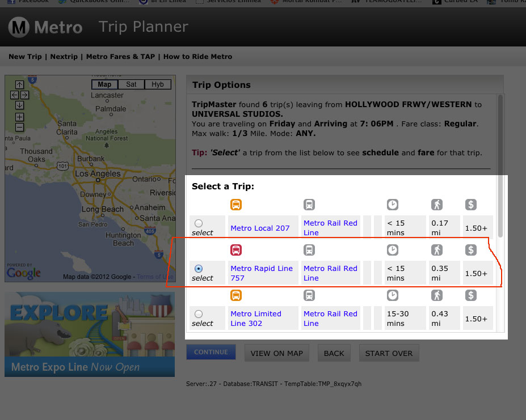Pan the map up arrow
The width and height of the screenshot is (526, 420).
click(x=19, y=84)
